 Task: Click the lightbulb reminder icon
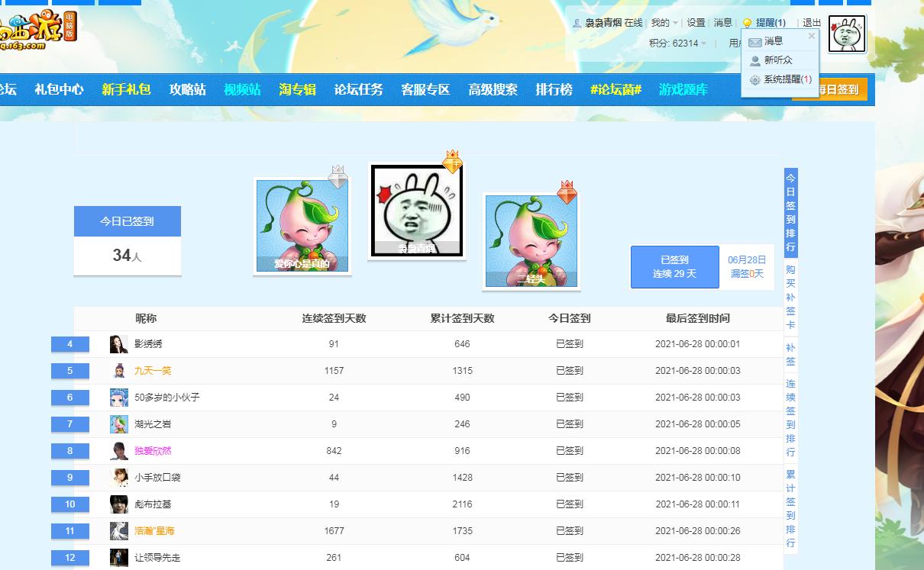click(748, 23)
